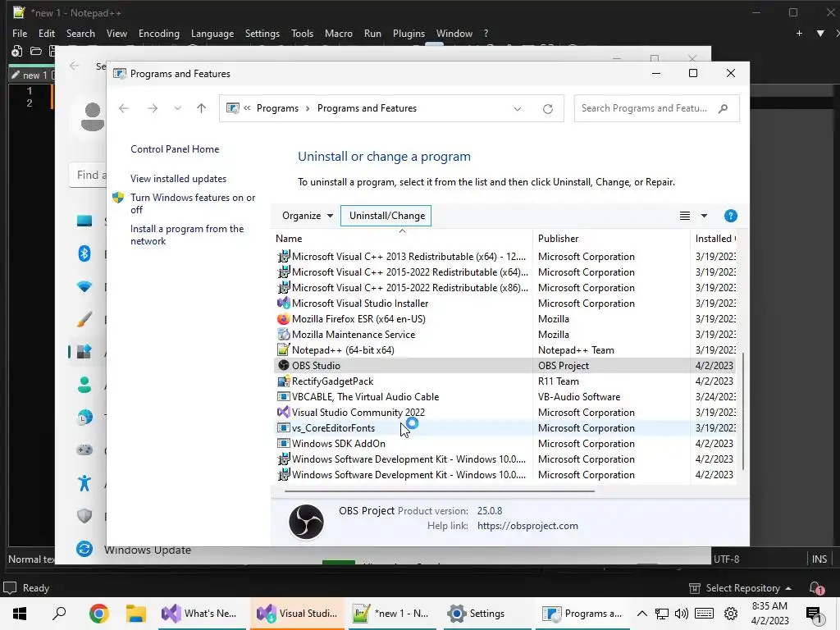
Task: Click the Settings window back arrow
Action: 75,66
